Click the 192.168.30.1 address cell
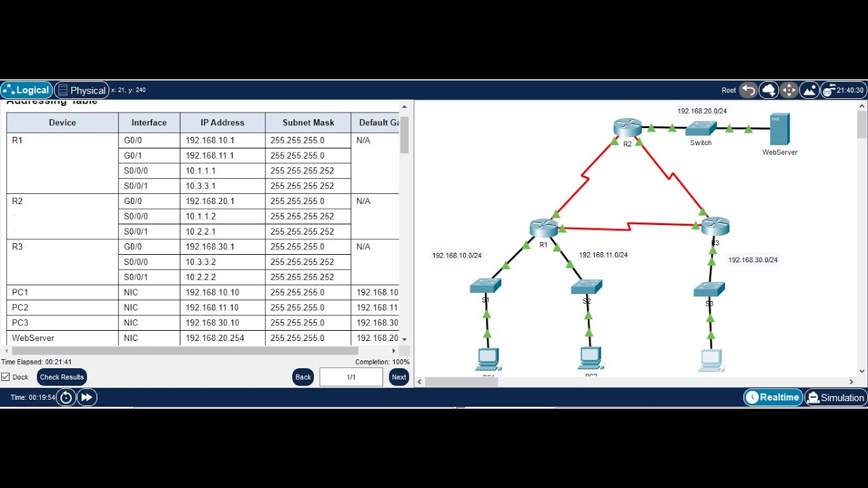The image size is (868, 488). (x=222, y=247)
